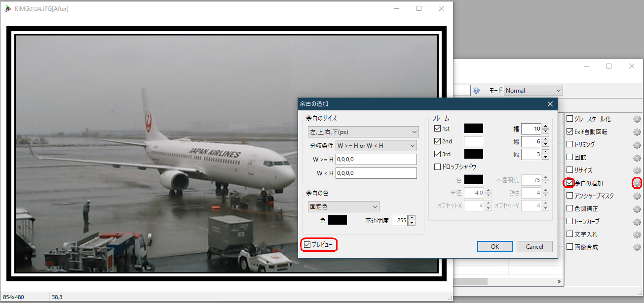Image resolution: width=644 pixels, height=303 pixels.
Task: Toggle the プレビュー checkbox
Action: pos(308,245)
